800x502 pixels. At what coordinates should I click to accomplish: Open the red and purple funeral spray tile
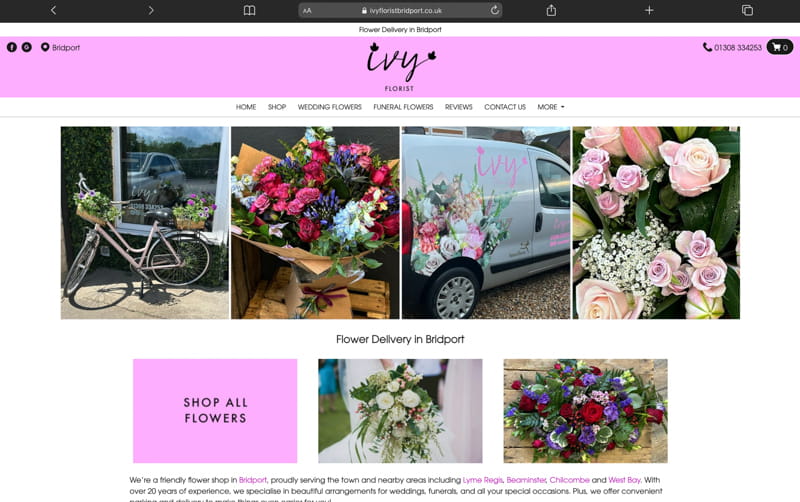tap(585, 411)
